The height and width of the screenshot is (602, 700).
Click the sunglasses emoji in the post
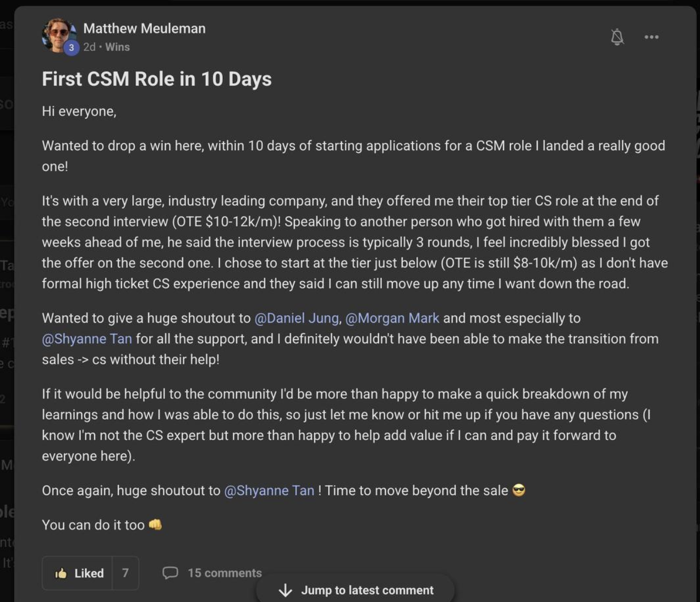tap(518, 490)
